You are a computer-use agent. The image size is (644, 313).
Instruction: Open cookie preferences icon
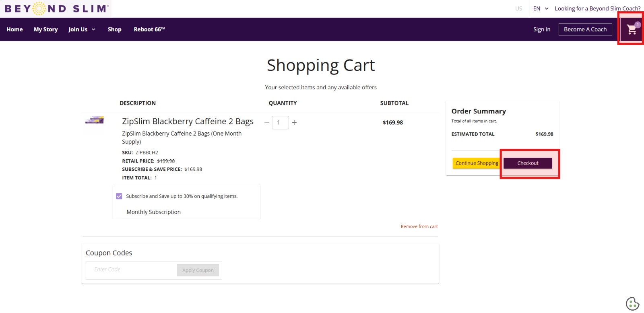[x=632, y=304]
